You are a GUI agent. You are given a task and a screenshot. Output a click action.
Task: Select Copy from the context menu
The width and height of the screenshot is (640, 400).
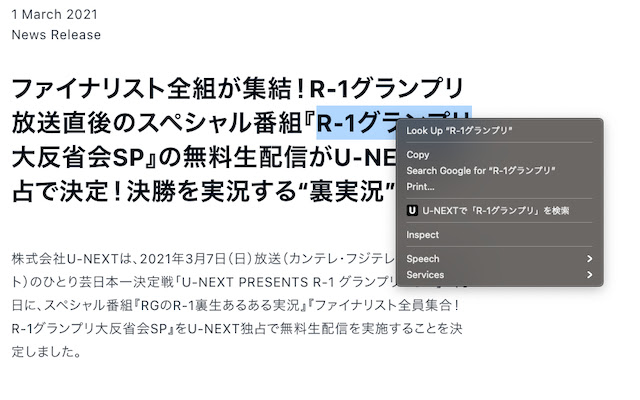coord(499,155)
